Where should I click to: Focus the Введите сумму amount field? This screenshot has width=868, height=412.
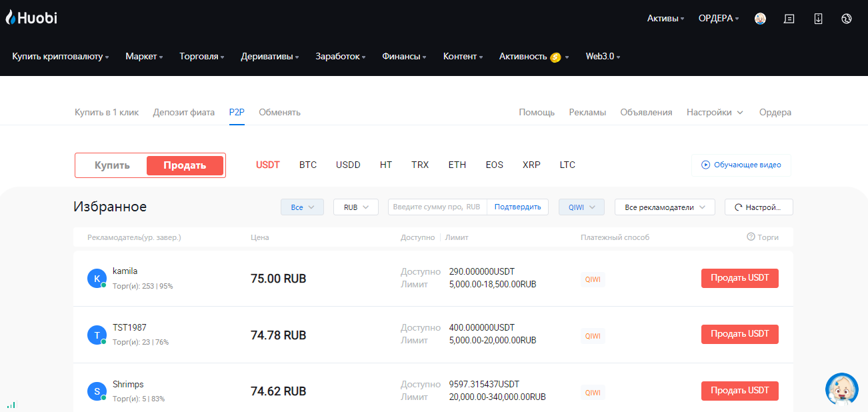(x=437, y=207)
